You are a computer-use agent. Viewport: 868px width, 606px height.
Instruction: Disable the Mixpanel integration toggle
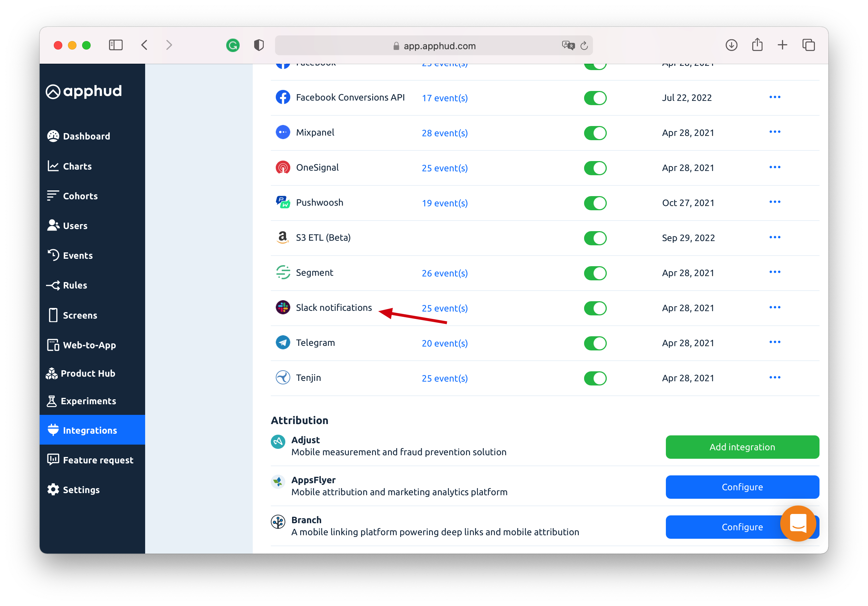(595, 133)
